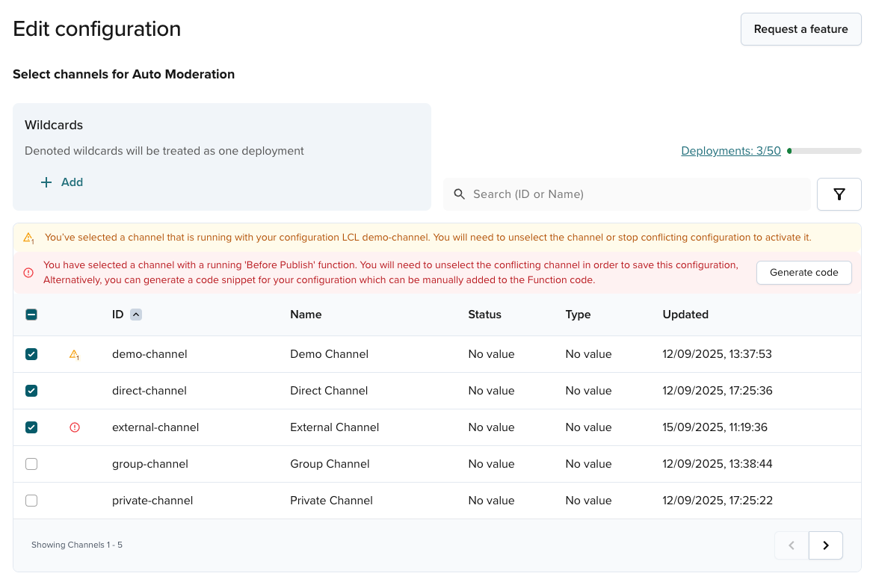Enable the group-channel checkbox
Screen dimensions: 873x588
31,463
